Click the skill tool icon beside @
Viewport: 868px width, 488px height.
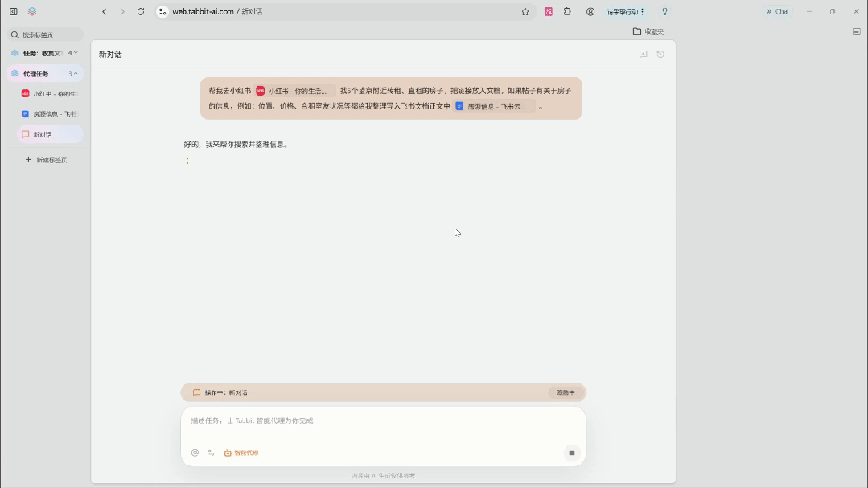[x=212, y=452]
